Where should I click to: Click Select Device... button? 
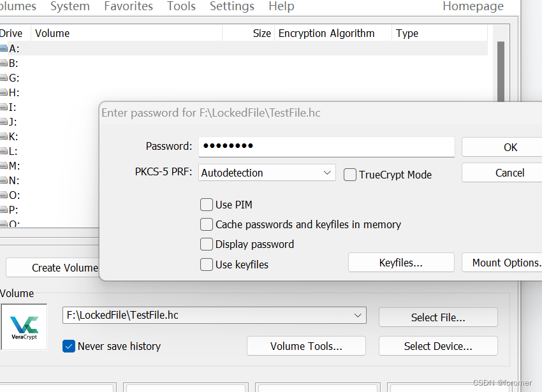(438, 346)
